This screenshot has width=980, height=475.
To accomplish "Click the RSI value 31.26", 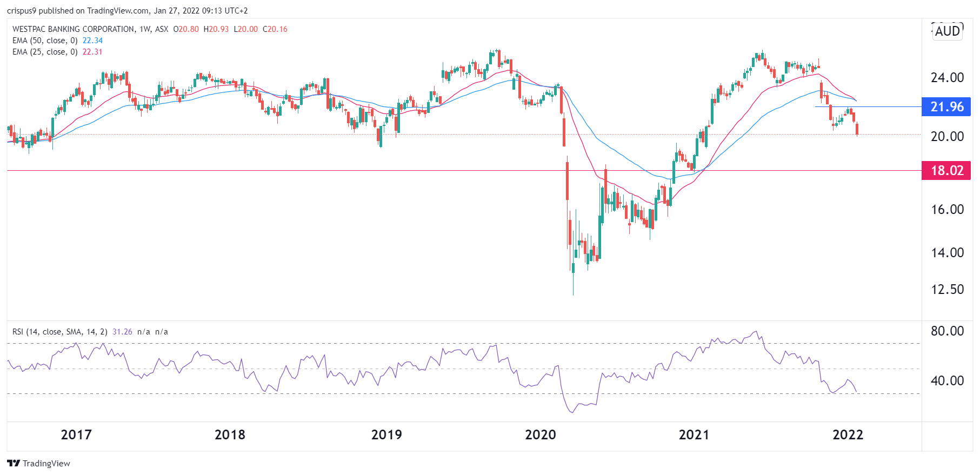I will [x=122, y=332].
